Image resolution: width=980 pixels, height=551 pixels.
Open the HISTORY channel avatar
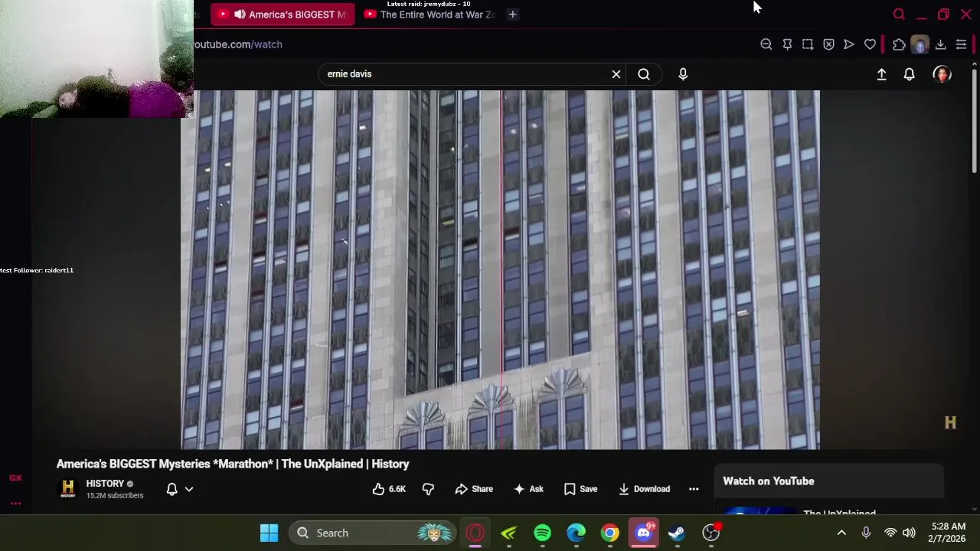[x=68, y=488]
